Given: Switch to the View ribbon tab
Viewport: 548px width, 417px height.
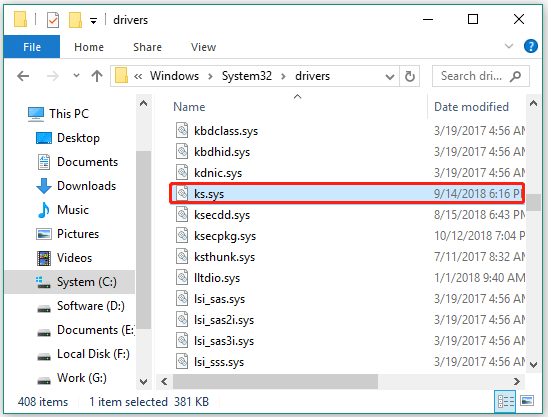Looking at the screenshot, I should (203, 47).
